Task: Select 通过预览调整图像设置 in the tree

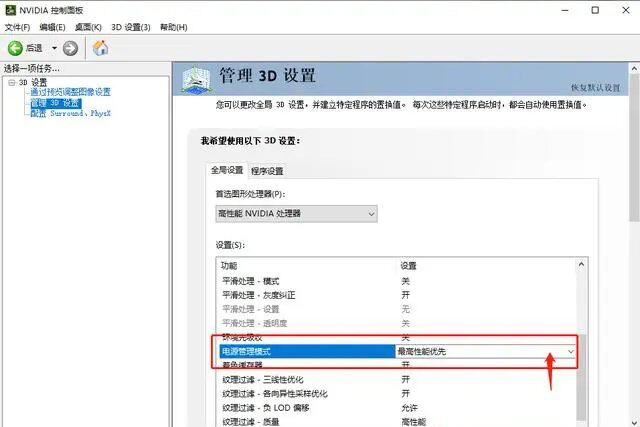Action: tap(71, 92)
